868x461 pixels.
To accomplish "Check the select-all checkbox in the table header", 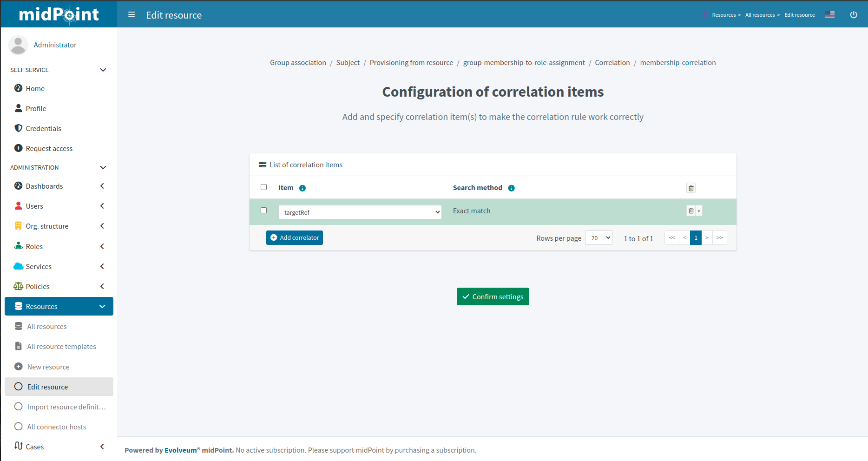I will [263, 187].
